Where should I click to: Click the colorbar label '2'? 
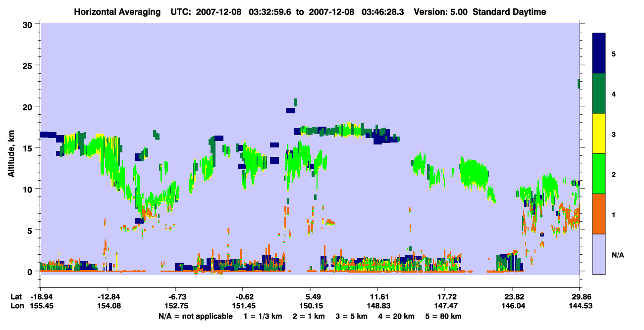pos(614,175)
